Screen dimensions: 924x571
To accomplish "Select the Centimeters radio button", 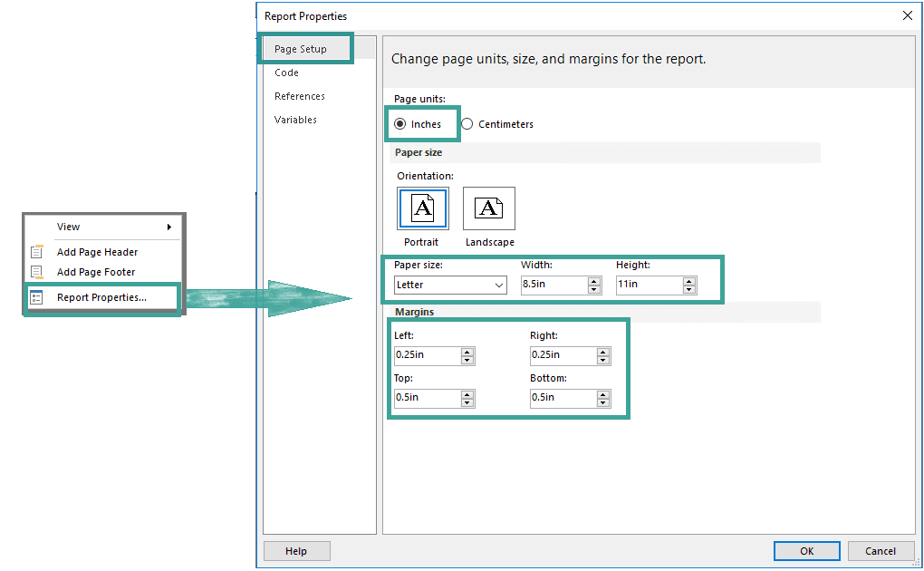I will point(467,124).
